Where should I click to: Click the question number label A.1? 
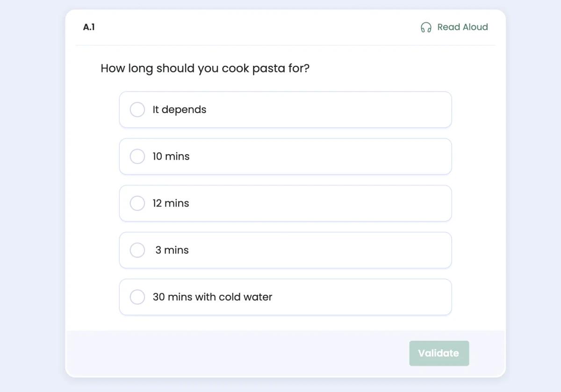(x=88, y=27)
